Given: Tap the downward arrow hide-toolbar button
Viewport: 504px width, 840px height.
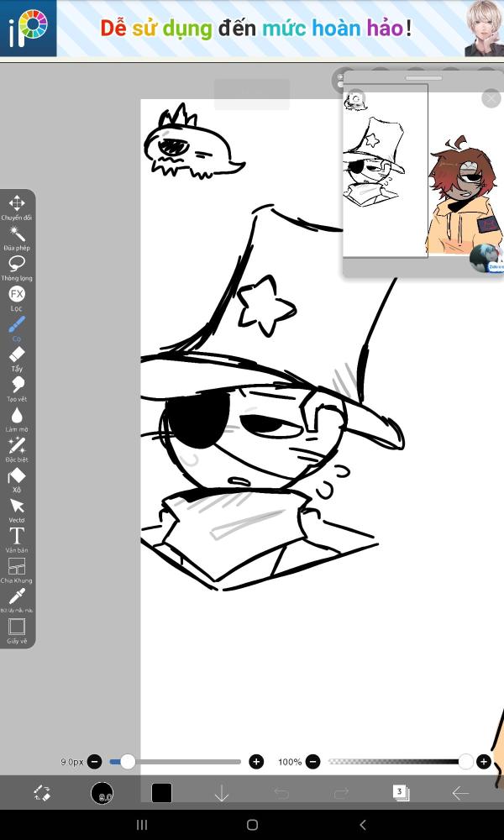Looking at the screenshot, I should (x=222, y=793).
